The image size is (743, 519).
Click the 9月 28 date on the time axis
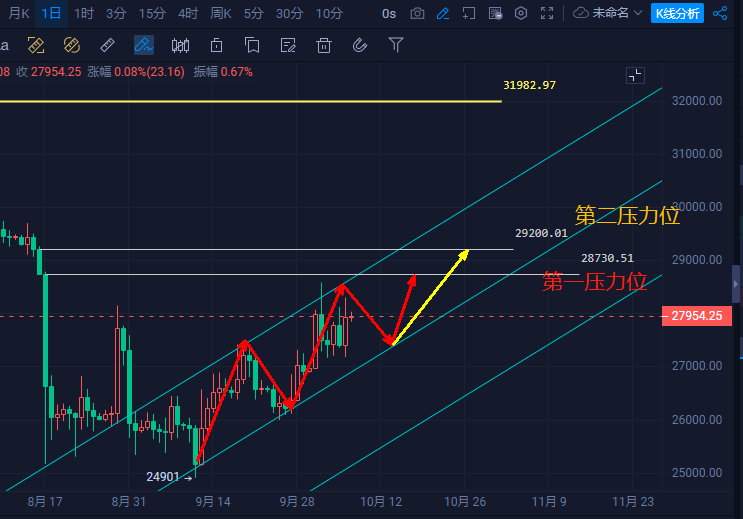[x=297, y=501]
